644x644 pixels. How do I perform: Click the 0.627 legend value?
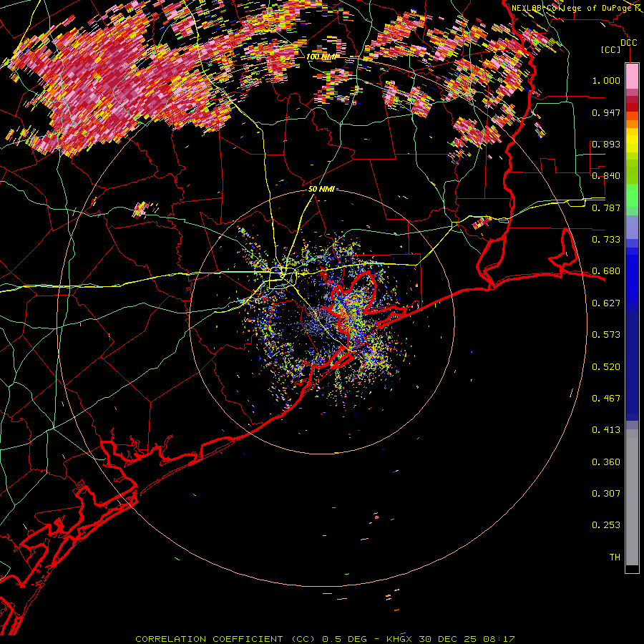(x=606, y=303)
